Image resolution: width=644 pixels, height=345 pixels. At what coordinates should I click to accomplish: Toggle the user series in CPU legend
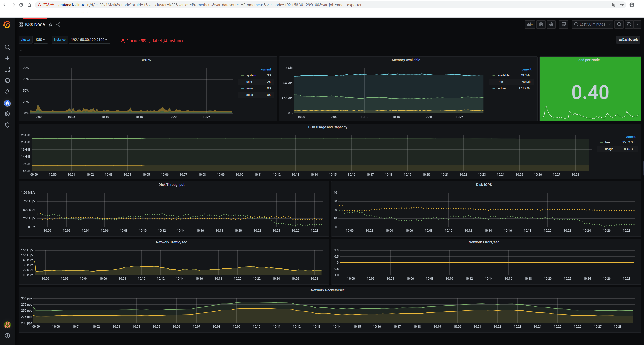pyautogui.click(x=249, y=82)
